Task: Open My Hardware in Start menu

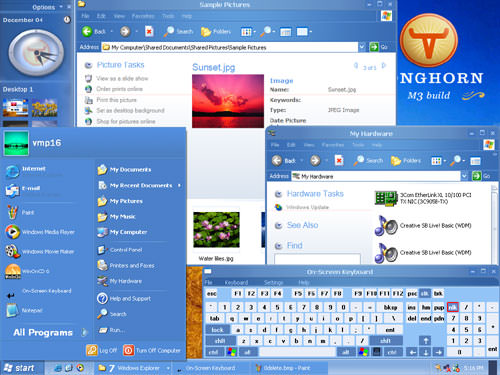Action: [120, 281]
